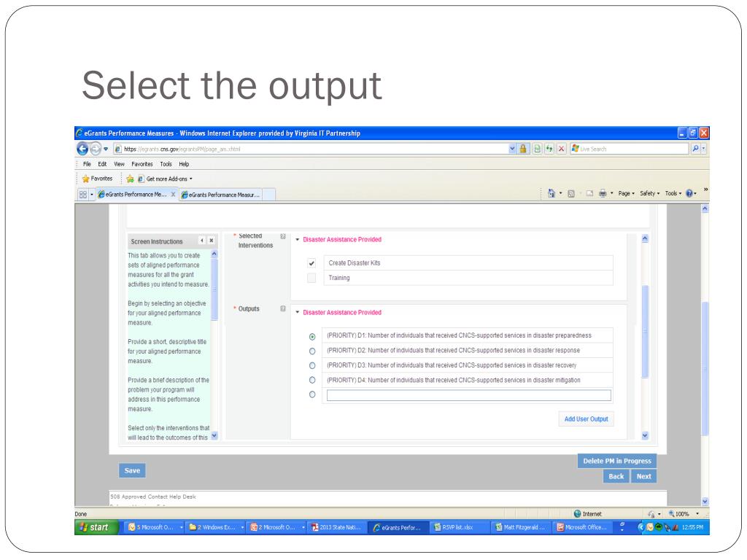Click the Compatibility View page icon
The image size is (747, 560).
point(537,149)
